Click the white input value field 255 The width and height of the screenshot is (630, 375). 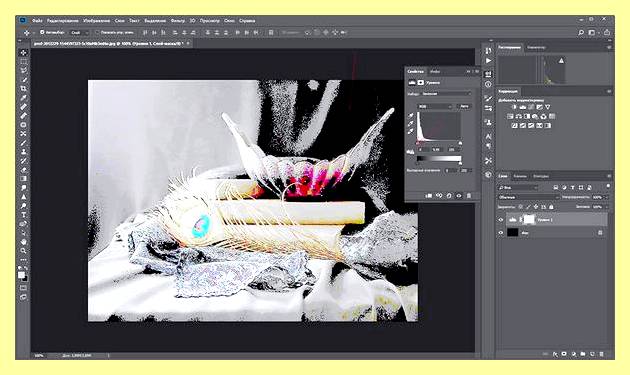(454, 150)
